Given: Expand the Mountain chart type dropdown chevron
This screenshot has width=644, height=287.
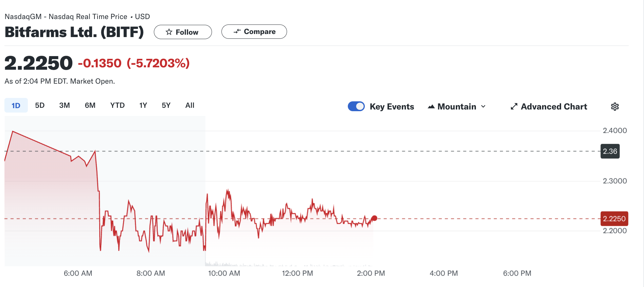Looking at the screenshot, I should [483, 106].
